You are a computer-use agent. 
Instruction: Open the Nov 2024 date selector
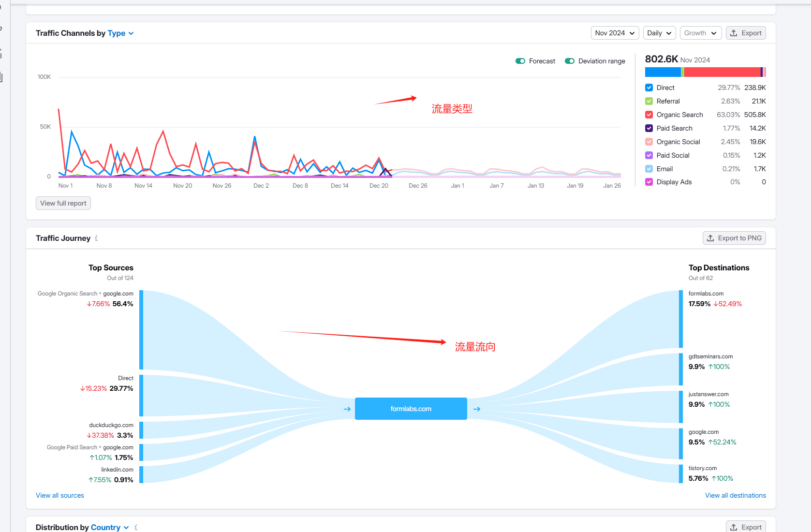click(615, 33)
